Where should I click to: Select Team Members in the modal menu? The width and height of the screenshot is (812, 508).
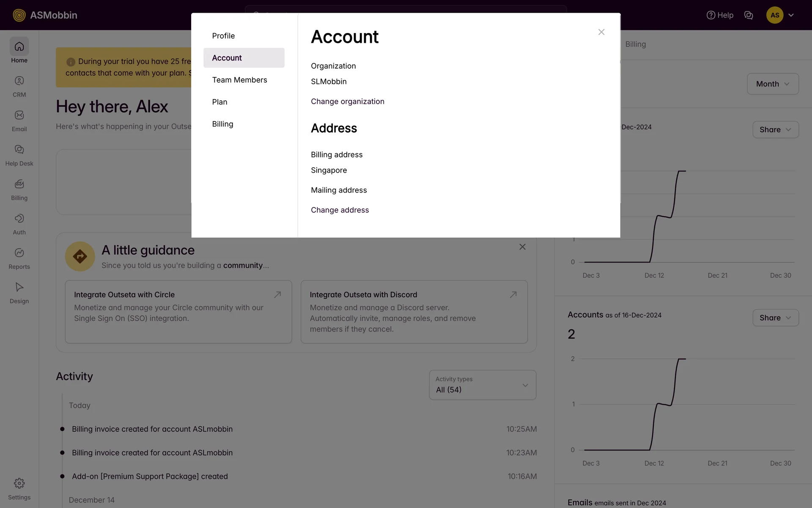(239, 80)
